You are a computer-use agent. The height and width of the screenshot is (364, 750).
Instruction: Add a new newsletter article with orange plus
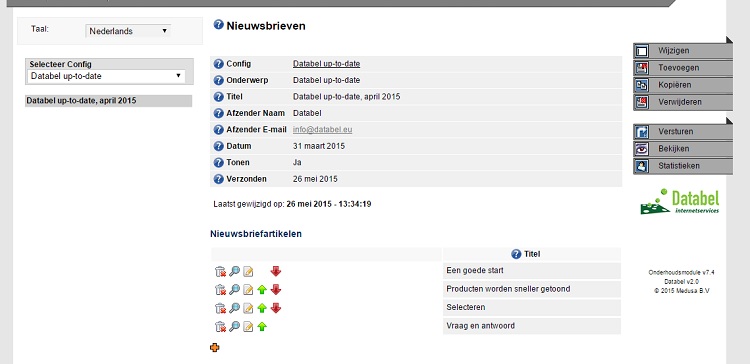(215, 348)
